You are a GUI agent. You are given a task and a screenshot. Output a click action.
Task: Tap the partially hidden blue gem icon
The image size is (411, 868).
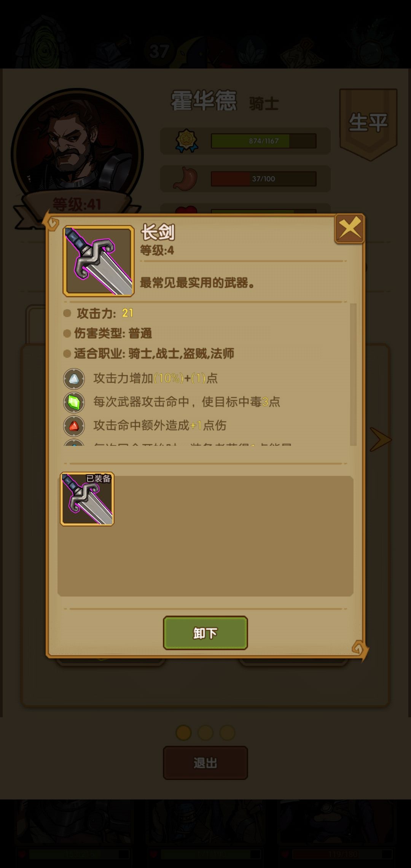[74, 443]
